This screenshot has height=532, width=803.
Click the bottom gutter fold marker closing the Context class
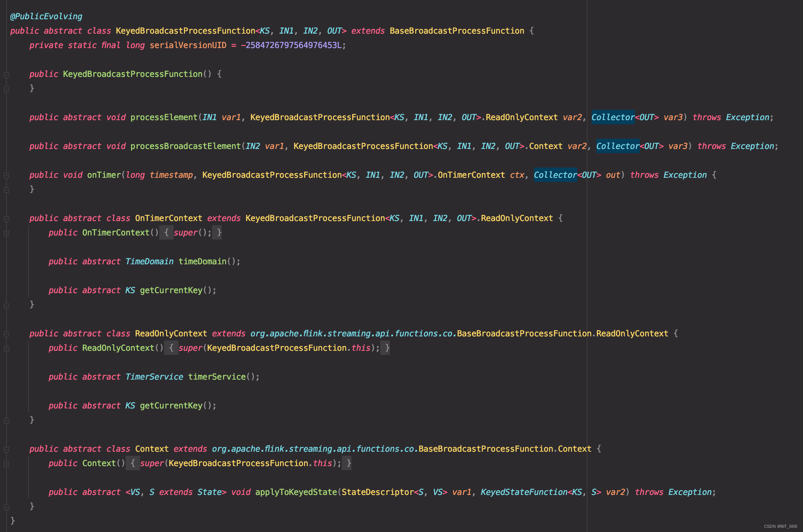6,507
